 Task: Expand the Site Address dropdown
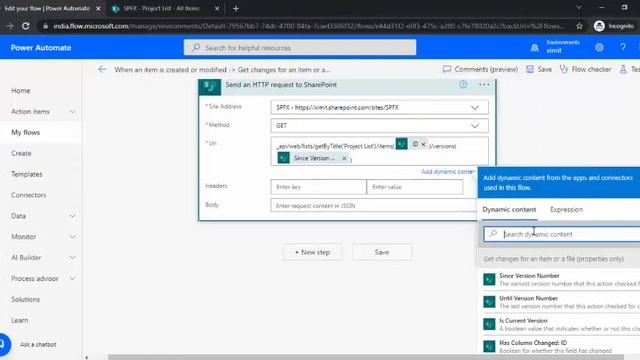475,107
